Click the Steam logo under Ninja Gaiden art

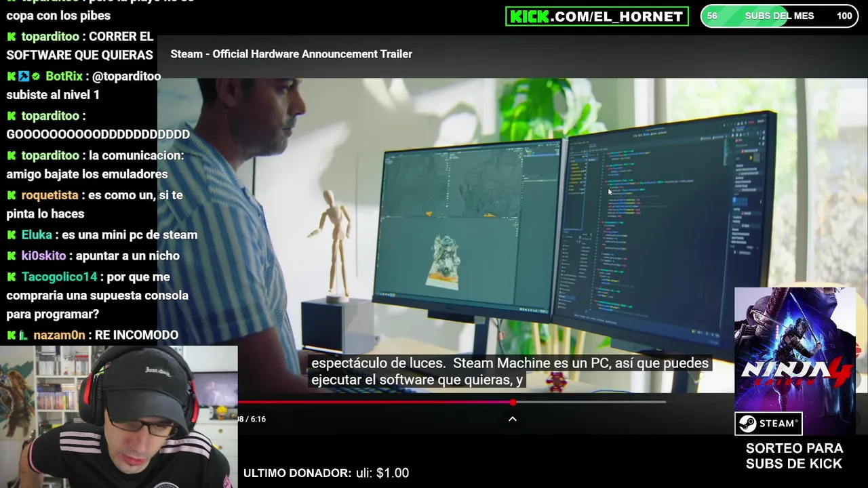point(768,424)
